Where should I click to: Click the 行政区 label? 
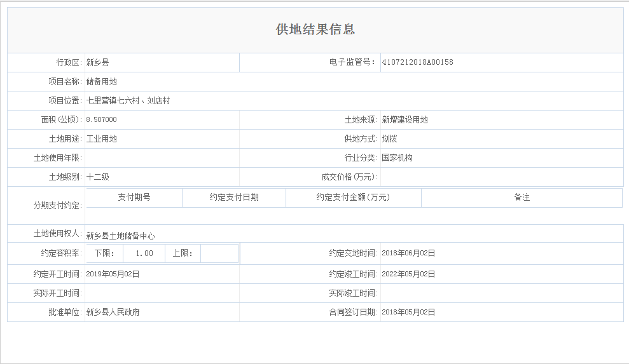pos(69,62)
